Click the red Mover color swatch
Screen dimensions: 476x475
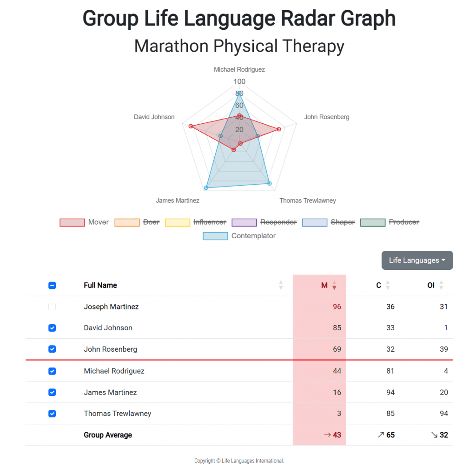(72, 222)
